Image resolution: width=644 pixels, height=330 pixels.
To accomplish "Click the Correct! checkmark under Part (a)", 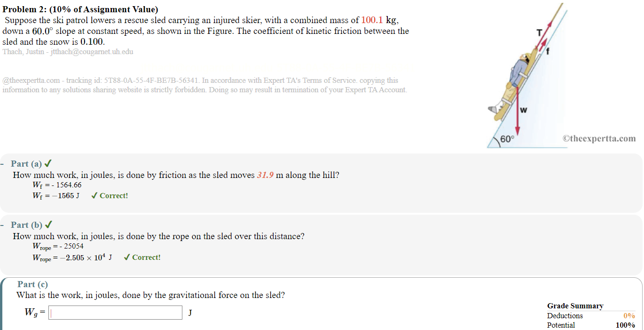I will [x=94, y=196].
